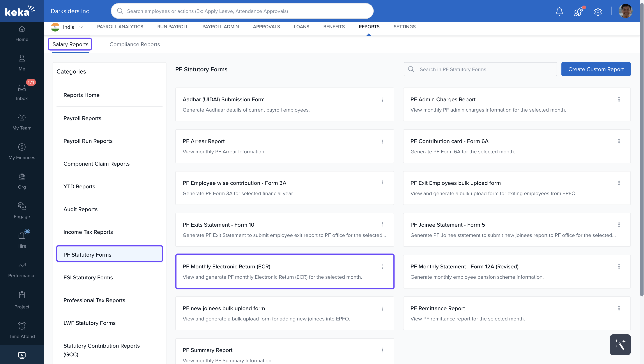This screenshot has width=644, height=364.
Task: Open options menu for PF Arrear Report
Action: [382, 141]
